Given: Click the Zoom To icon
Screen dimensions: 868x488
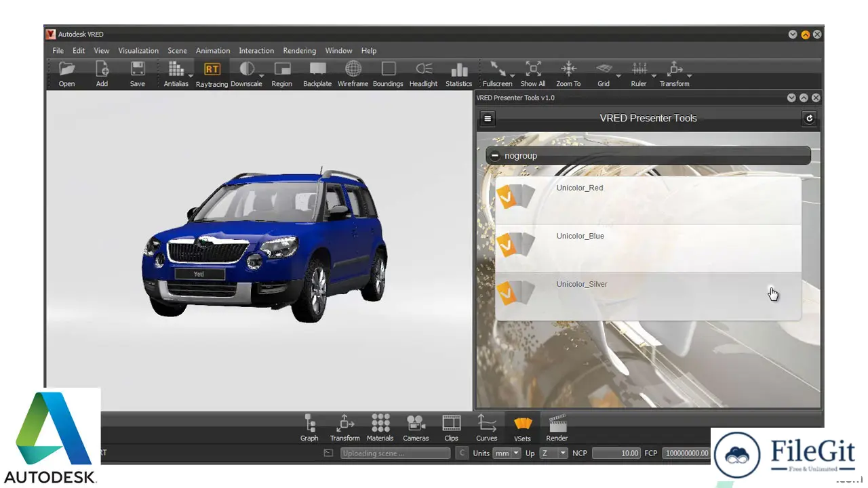Looking at the screenshot, I should [x=568, y=68].
